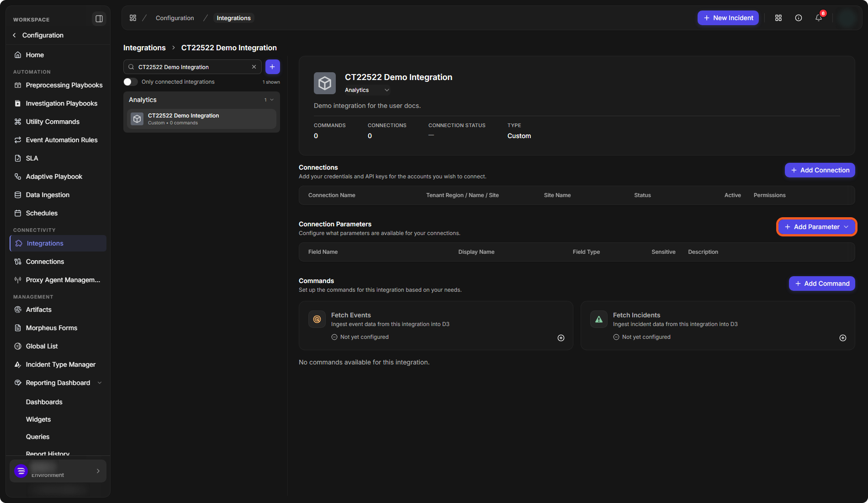Screen dimensions: 868x503
Task: Open Preprocessing Playbooks
Action: (x=58, y=85)
